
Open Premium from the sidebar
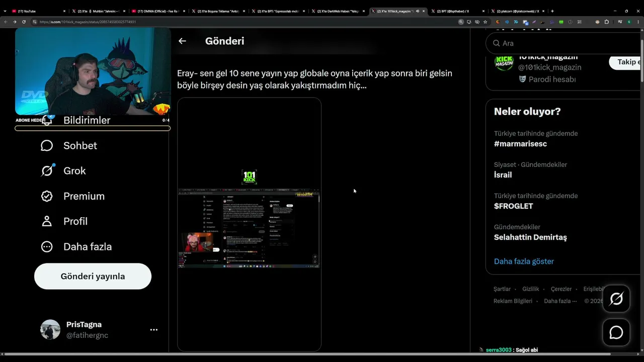click(x=72, y=196)
